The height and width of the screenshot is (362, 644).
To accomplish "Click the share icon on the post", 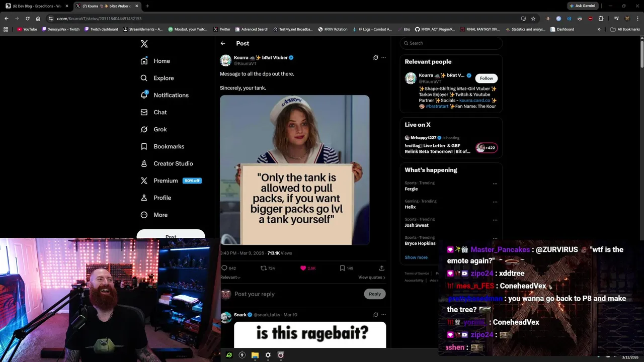I will pos(382,268).
